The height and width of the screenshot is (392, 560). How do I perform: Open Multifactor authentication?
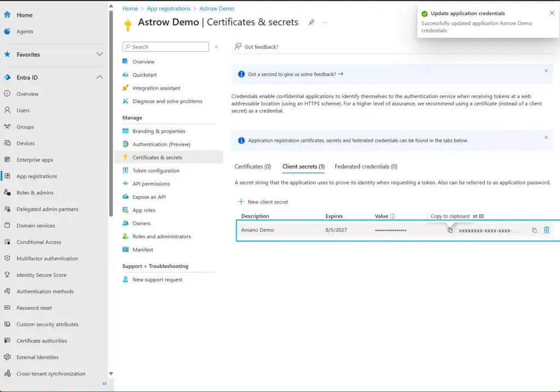click(47, 258)
